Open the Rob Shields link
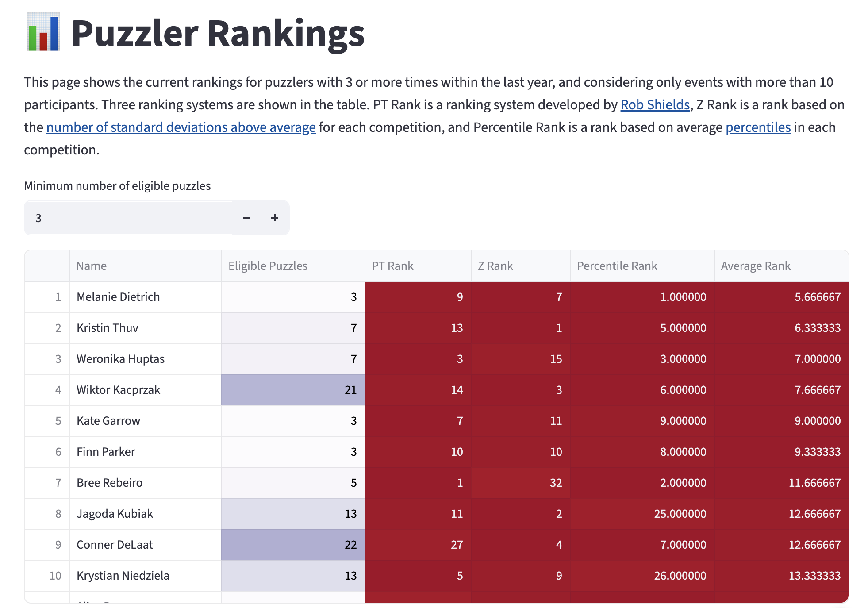This screenshot has width=868, height=608. 655,105
